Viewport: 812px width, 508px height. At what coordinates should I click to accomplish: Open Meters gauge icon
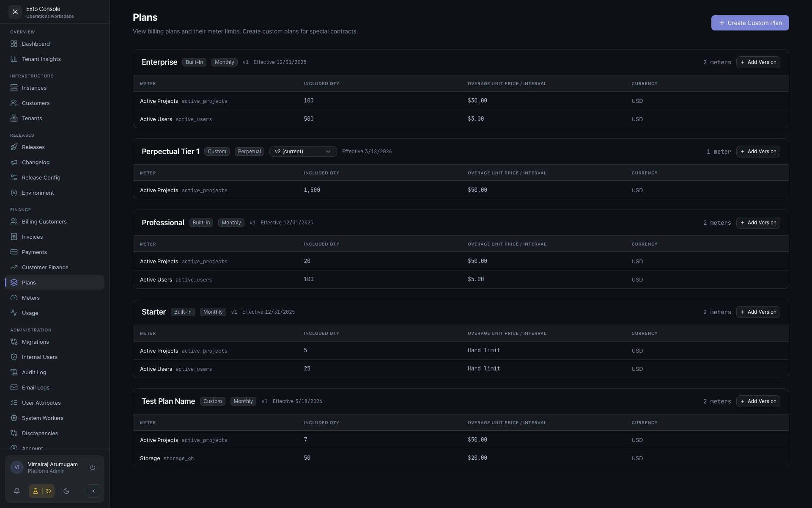pos(14,298)
